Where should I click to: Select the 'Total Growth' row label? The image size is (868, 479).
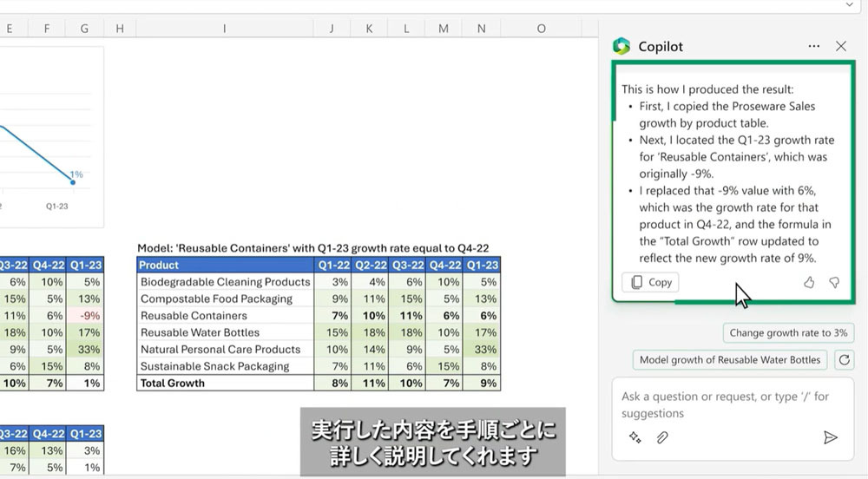225,384
